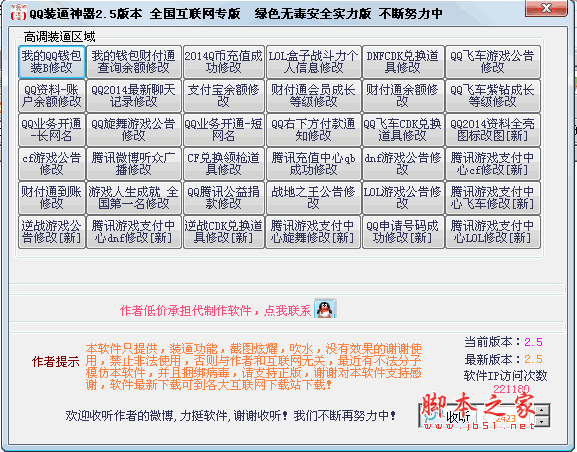Click the 软件IP访问次数 label
Image resolution: width=577 pixels, height=452 pixels.
[505, 375]
